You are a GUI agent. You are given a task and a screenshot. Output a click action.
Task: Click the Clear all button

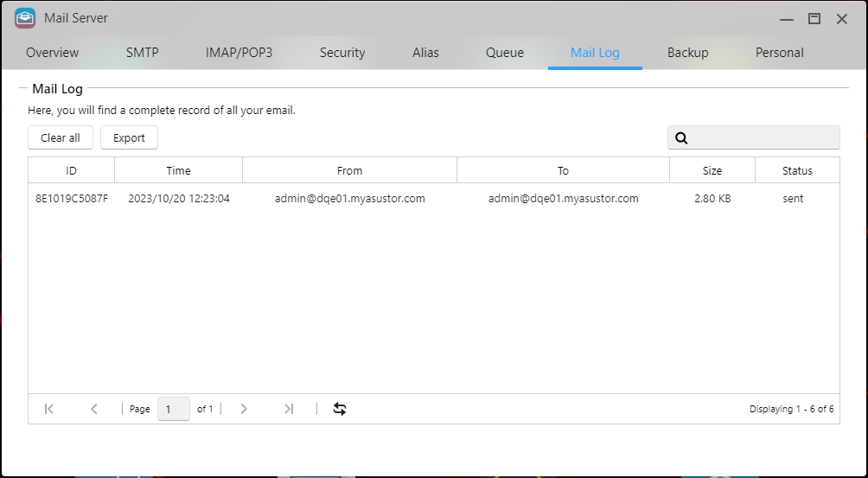pyautogui.click(x=61, y=137)
